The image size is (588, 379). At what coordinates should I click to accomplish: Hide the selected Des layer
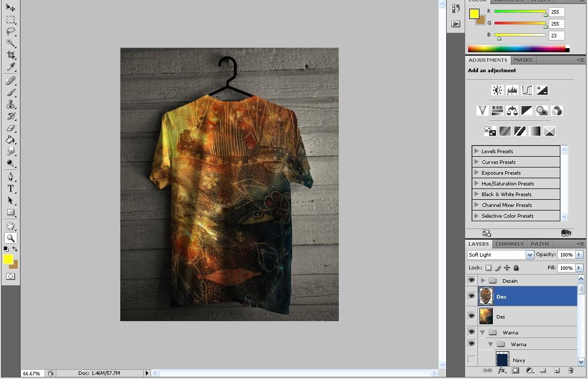471,296
